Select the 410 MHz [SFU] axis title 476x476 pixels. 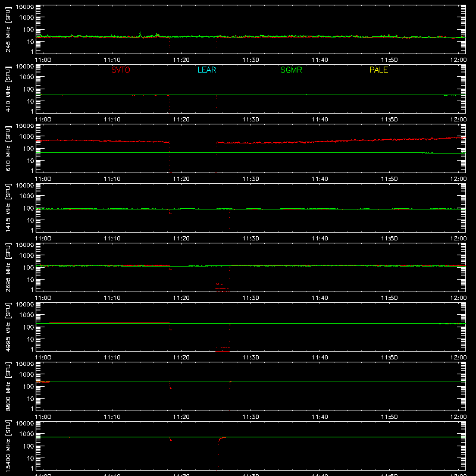pyautogui.click(x=8, y=89)
